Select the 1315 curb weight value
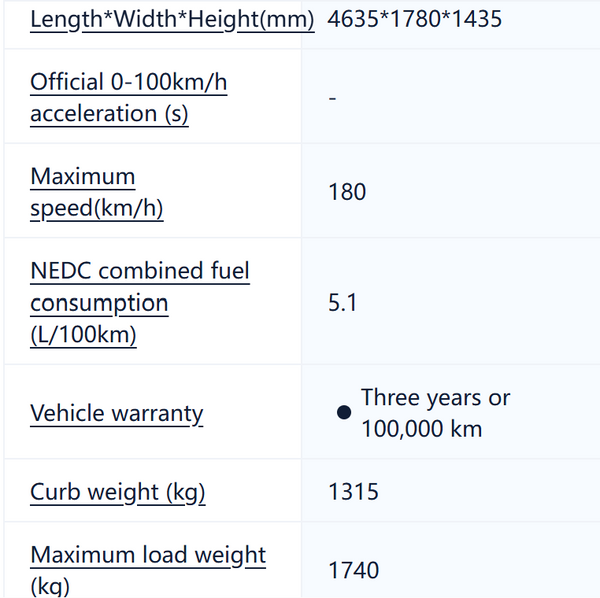 click(353, 492)
